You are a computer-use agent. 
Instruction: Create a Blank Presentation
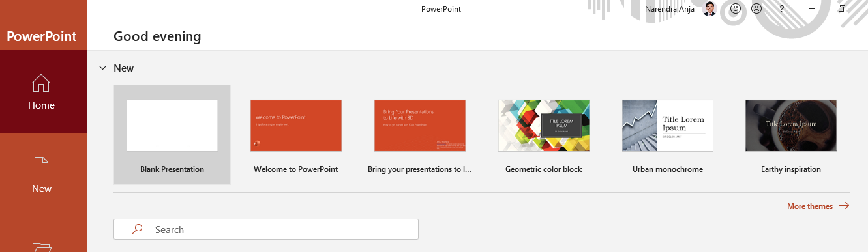pos(172,135)
